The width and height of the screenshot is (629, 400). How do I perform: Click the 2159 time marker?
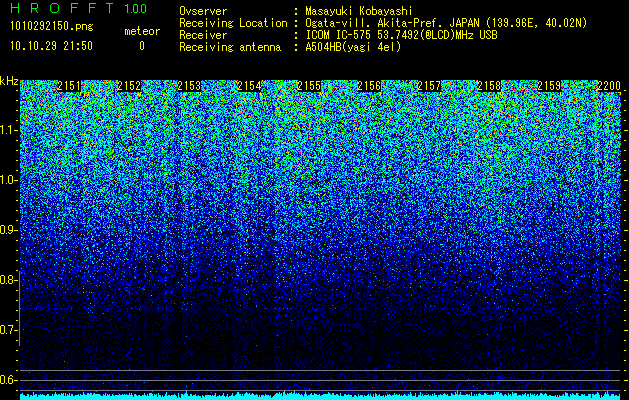[x=549, y=86]
